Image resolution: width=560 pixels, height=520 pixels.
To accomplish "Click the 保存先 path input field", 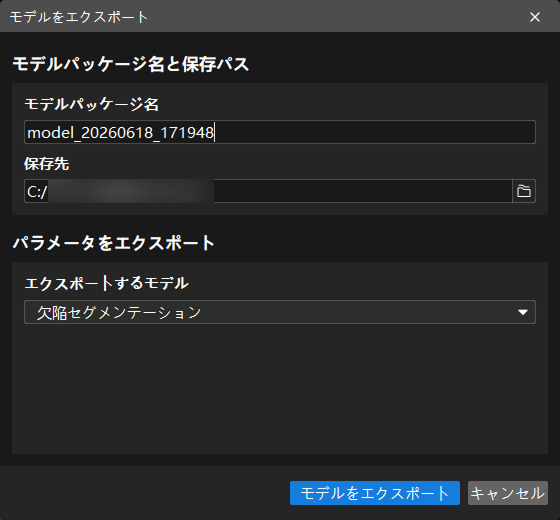I will tap(268, 191).
